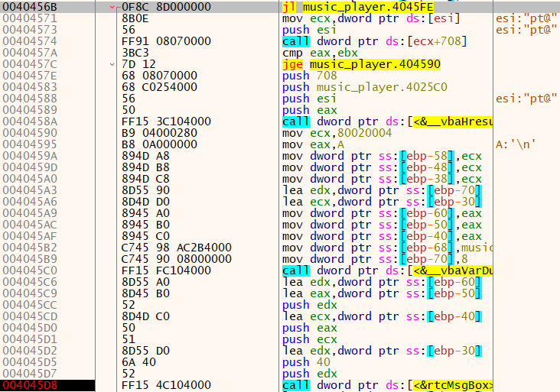The height and width of the screenshot is (392, 560).
Task: Click opcode bytes FF15 4C104000
Action: pos(166,385)
